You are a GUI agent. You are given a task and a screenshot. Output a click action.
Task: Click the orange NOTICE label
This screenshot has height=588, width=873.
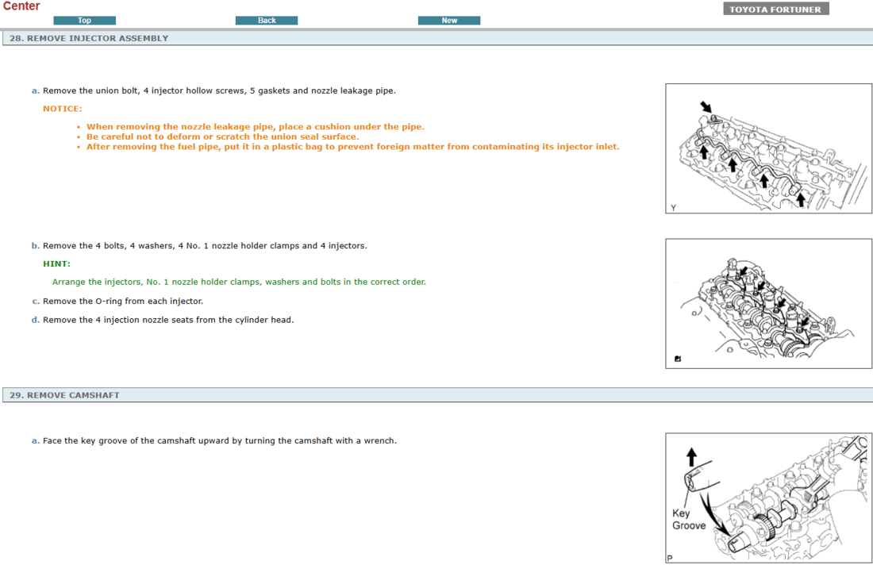pyautogui.click(x=62, y=109)
